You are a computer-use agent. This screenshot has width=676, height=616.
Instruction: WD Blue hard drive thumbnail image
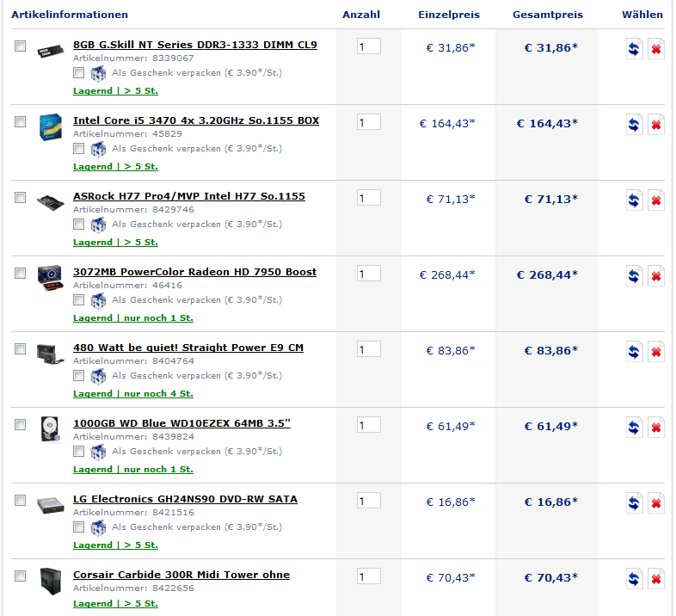pyautogui.click(x=51, y=429)
